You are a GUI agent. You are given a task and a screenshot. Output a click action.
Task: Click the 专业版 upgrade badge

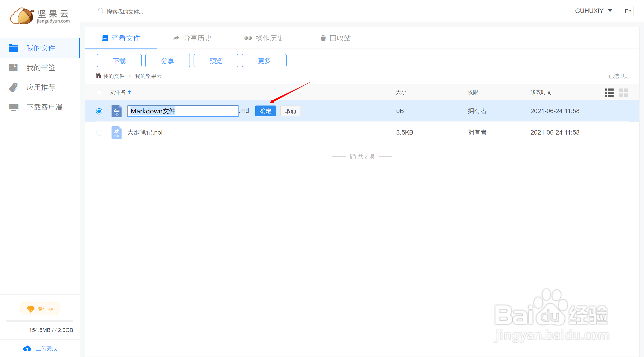[40, 309]
